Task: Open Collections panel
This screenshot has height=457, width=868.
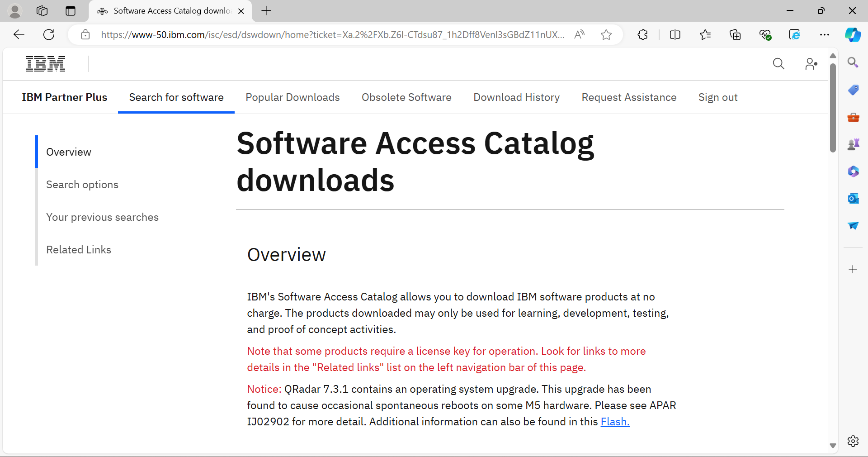Action: tap(735, 34)
